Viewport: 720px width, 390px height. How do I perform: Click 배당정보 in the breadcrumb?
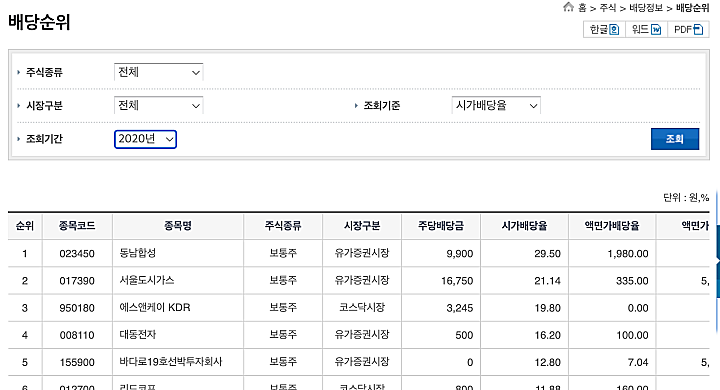(x=646, y=8)
